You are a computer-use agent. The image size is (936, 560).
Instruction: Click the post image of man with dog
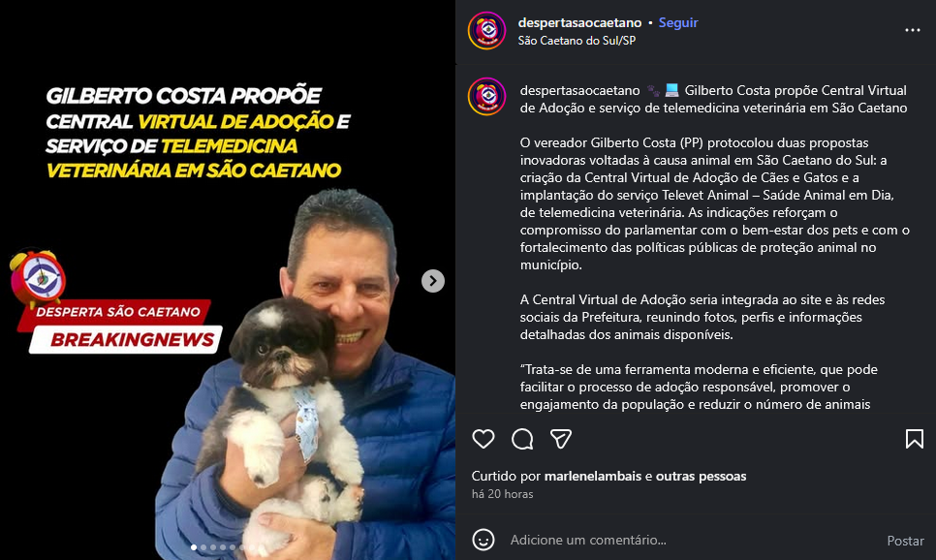tap(228, 280)
